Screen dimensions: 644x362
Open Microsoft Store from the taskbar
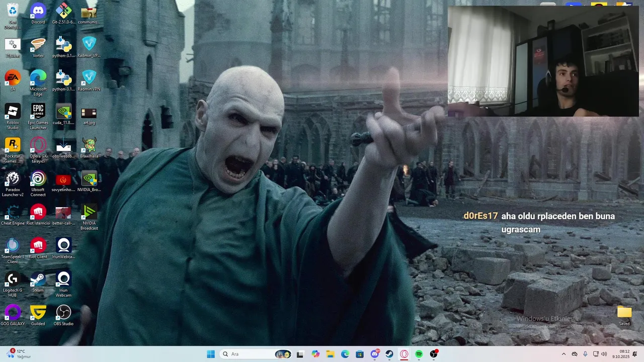click(x=360, y=354)
